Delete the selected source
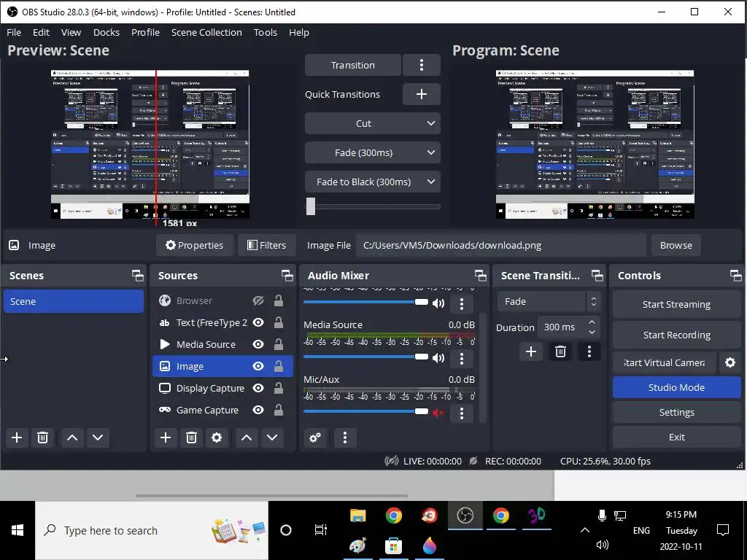The width and height of the screenshot is (747, 560). click(x=191, y=437)
